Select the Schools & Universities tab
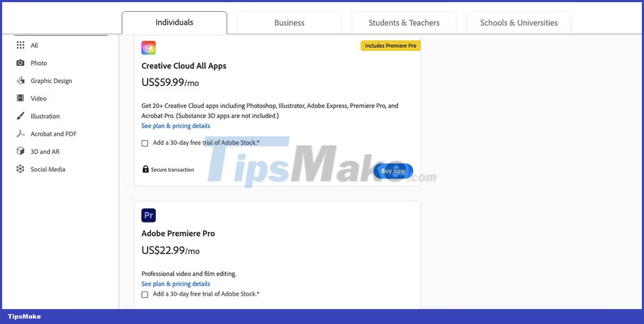Image resolution: width=644 pixels, height=324 pixels. click(x=519, y=23)
